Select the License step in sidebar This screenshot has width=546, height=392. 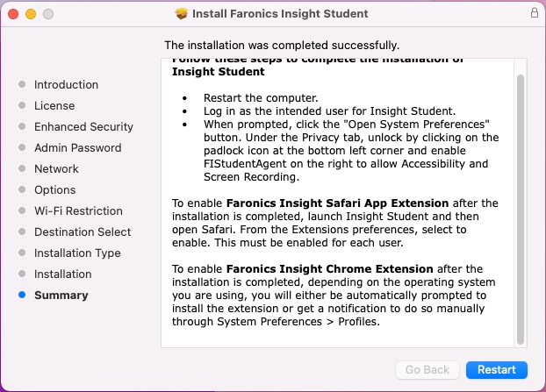(x=54, y=106)
